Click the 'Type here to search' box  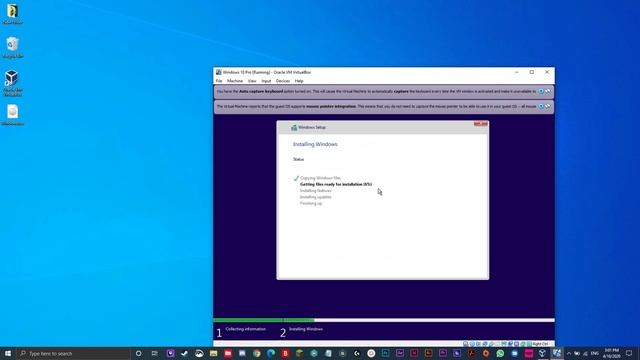pos(73,353)
